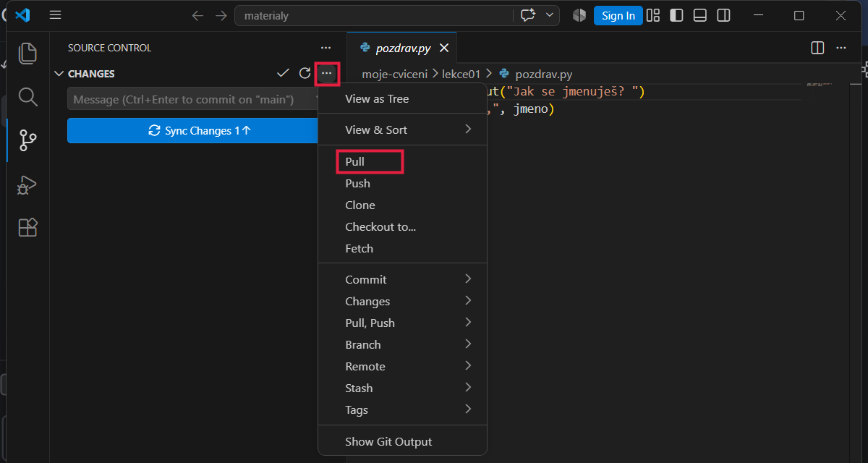Split the editor to the right
868x463 pixels.
point(817,48)
